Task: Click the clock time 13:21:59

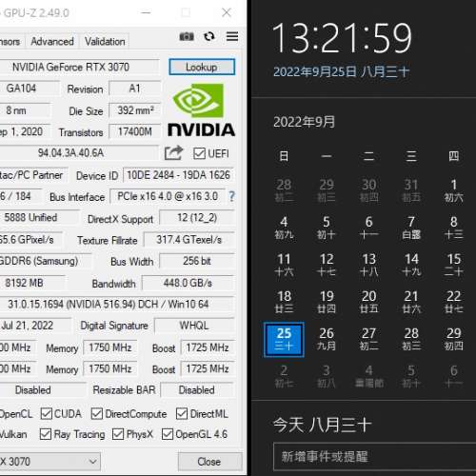Action: (342, 38)
